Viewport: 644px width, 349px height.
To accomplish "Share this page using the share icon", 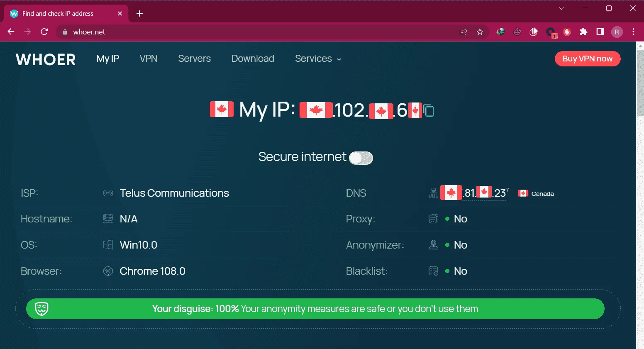I will [x=463, y=32].
